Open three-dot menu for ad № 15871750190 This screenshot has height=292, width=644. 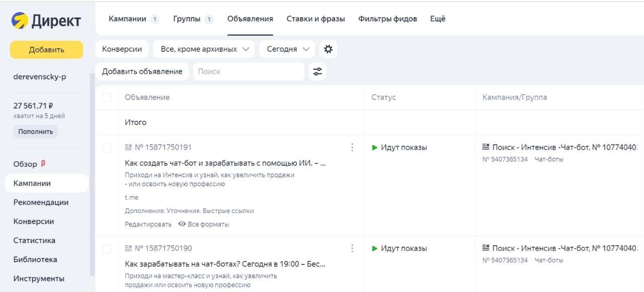tap(352, 248)
